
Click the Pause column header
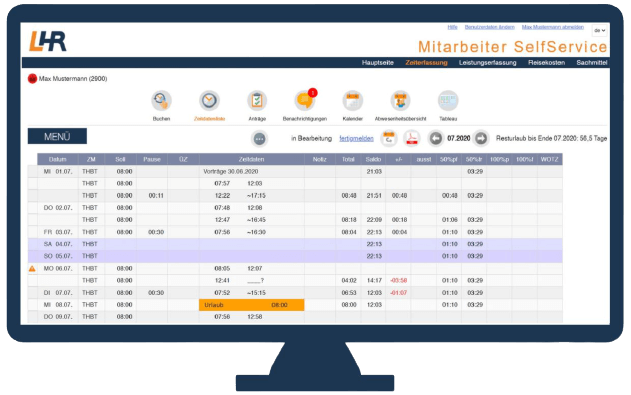[152, 159]
